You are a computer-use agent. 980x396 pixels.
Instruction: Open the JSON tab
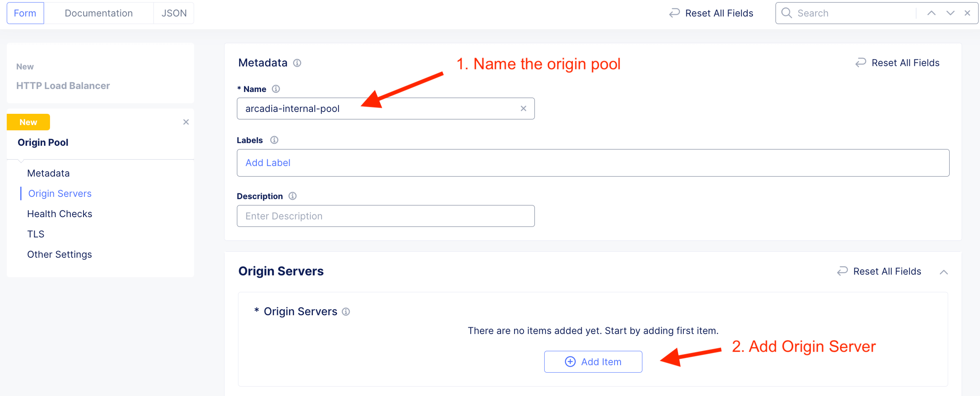pos(174,13)
